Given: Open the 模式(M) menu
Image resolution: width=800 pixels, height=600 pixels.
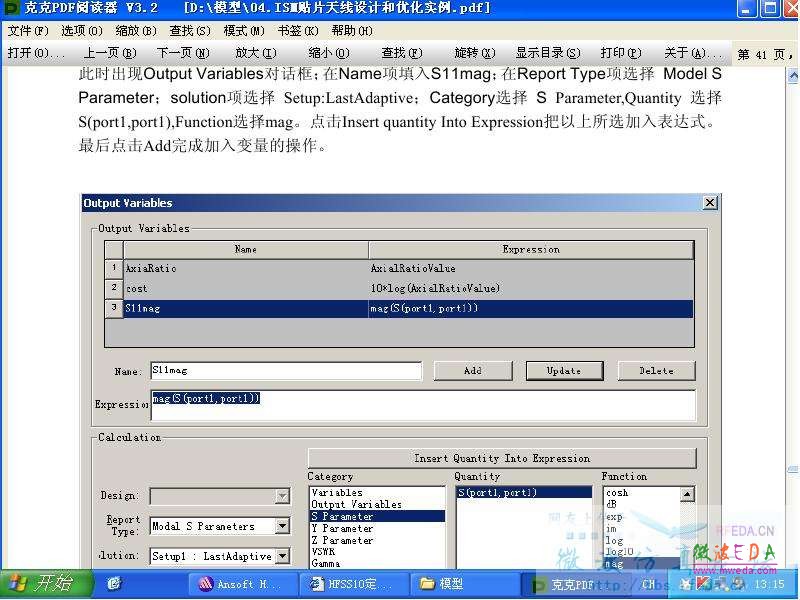Looking at the screenshot, I should (x=244, y=31).
